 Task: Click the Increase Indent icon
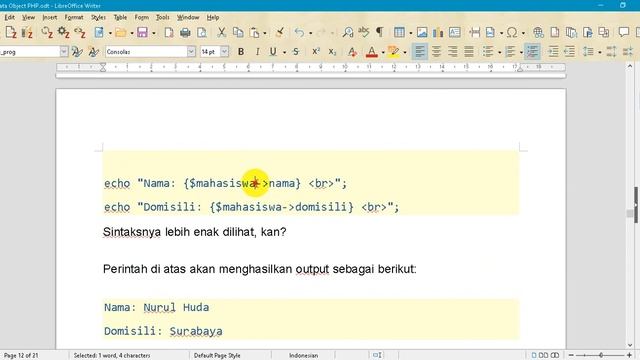553,52
